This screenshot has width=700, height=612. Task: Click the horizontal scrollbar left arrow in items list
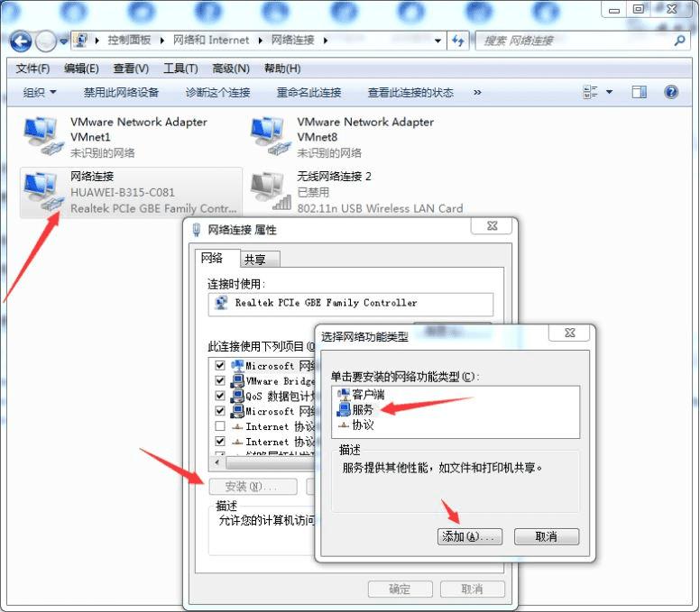coord(217,462)
